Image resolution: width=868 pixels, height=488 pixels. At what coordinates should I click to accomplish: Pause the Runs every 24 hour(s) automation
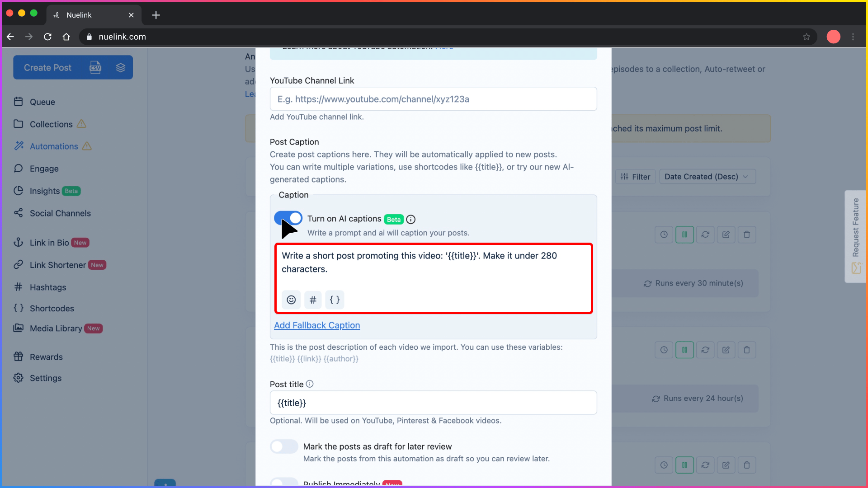point(684,350)
